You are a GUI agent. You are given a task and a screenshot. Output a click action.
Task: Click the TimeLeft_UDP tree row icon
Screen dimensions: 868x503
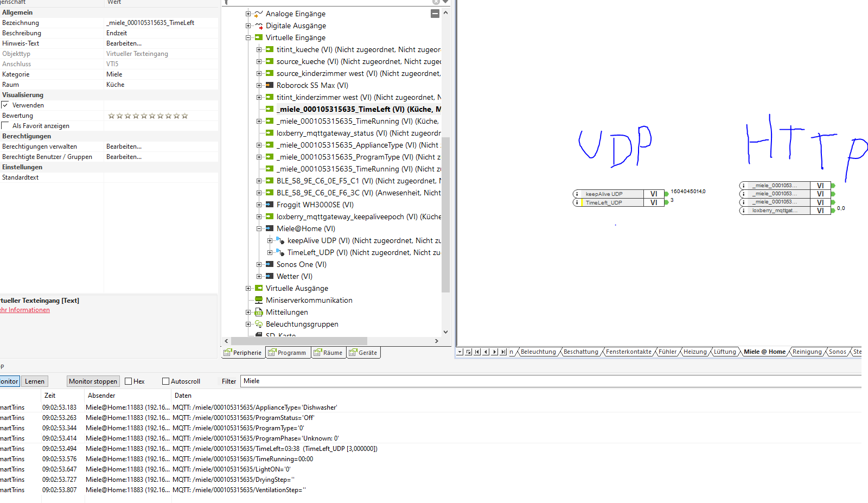[280, 252]
